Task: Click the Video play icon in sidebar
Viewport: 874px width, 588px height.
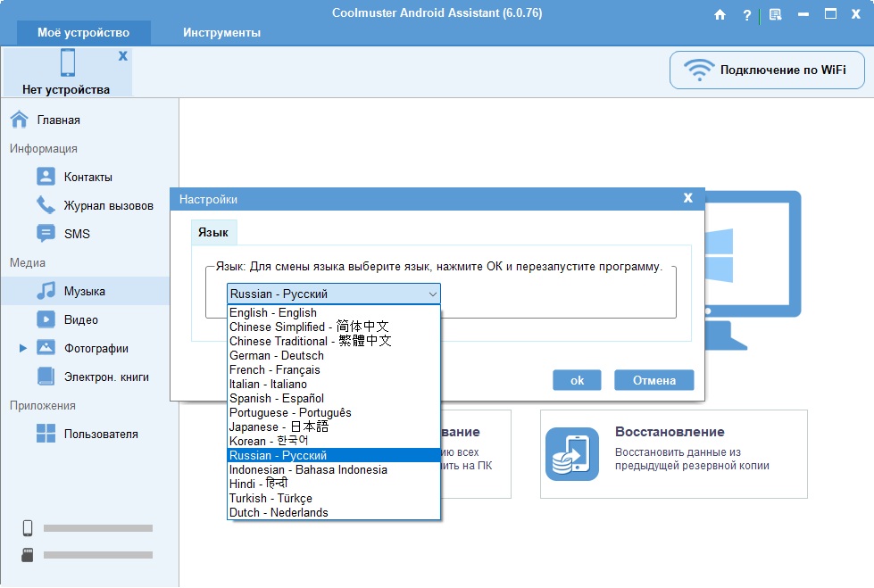Action: tap(46, 319)
